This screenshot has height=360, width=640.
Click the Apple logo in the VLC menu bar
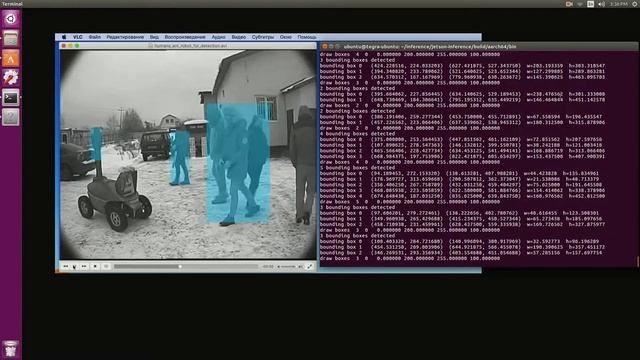[64, 37]
